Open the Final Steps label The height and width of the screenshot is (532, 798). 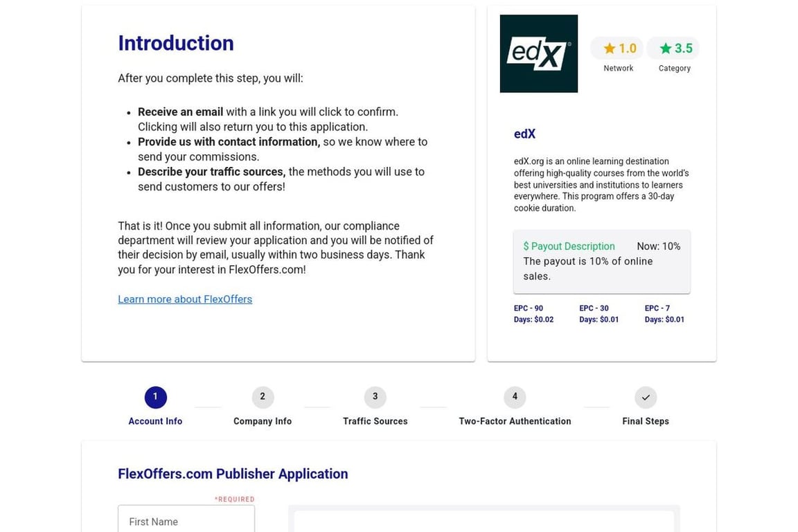pyautogui.click(x=646, y=421)
